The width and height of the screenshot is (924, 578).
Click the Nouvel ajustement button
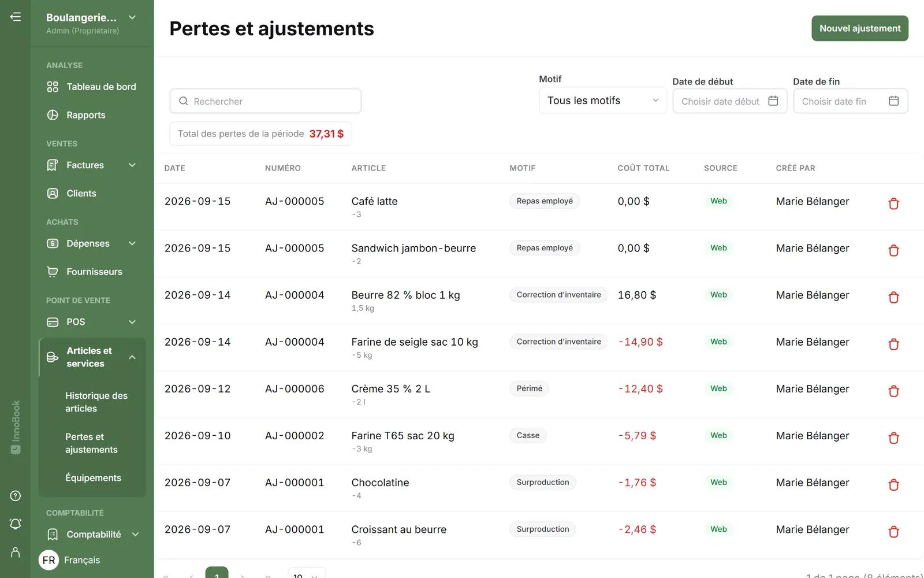[x=860, y=28]
